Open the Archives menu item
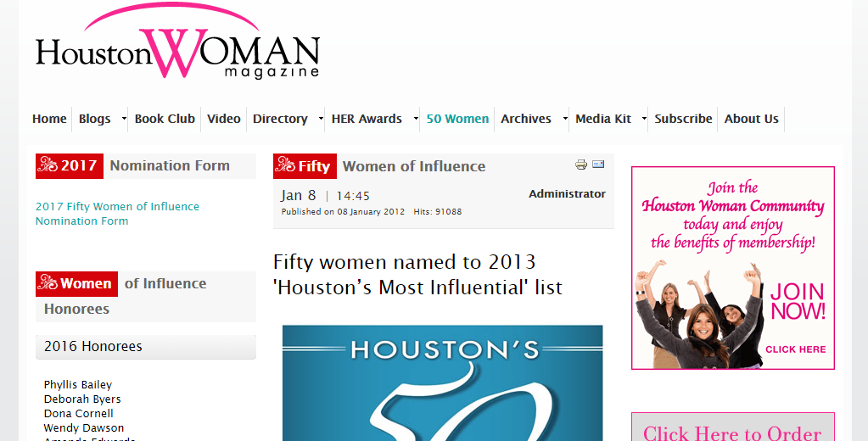The width and height of the screenshot is (868, 441). 526,119
